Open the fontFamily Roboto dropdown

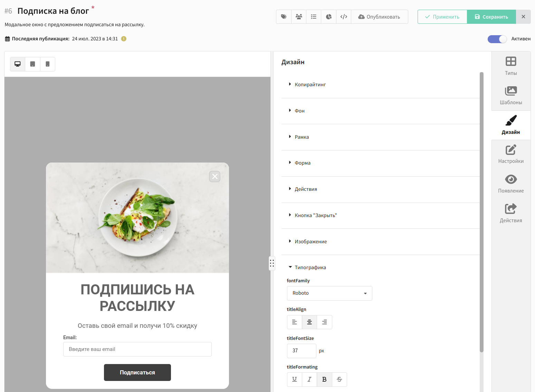[329, 293]
